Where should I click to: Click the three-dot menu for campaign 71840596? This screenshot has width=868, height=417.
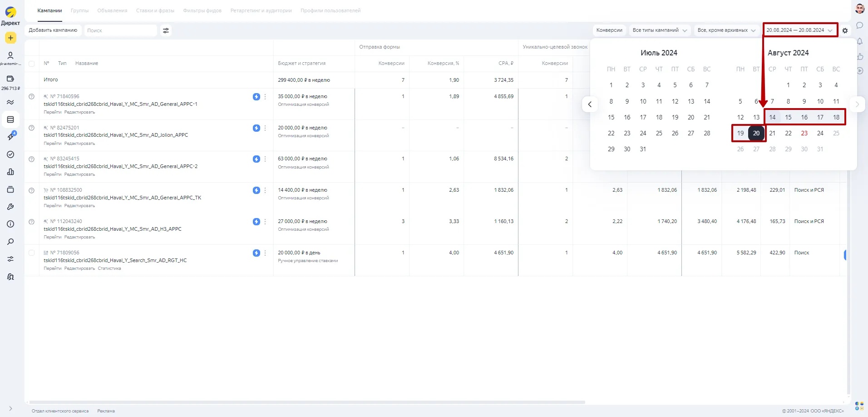tap(265, 97)
